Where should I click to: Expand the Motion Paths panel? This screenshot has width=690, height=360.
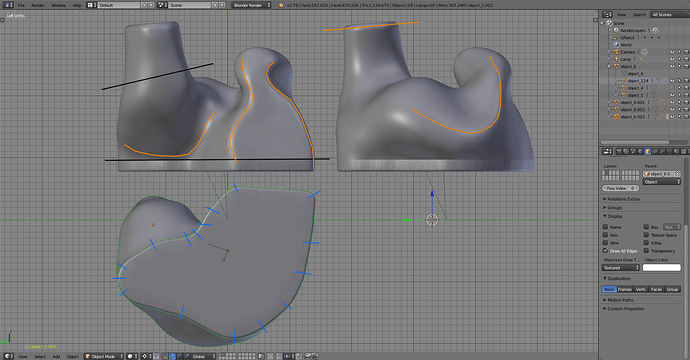(x=620, y=300)
